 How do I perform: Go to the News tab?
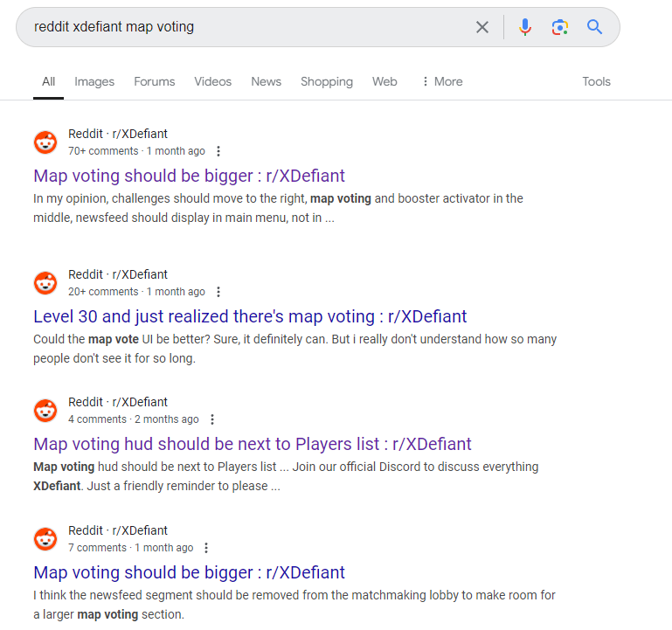[x=267, y=81]
